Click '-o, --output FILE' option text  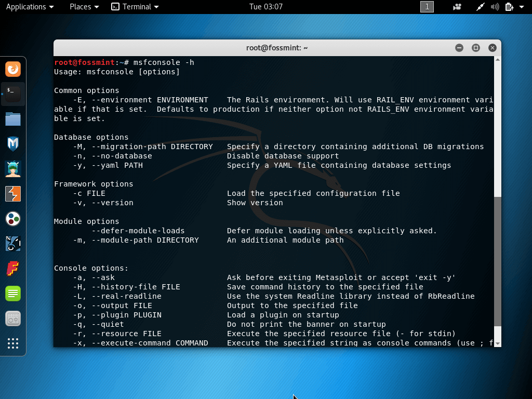(x=112, y=305)
